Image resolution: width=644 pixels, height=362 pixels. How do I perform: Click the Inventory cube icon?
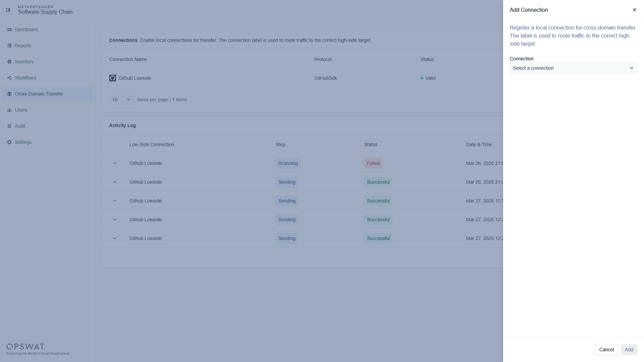[x=9, y=62]
